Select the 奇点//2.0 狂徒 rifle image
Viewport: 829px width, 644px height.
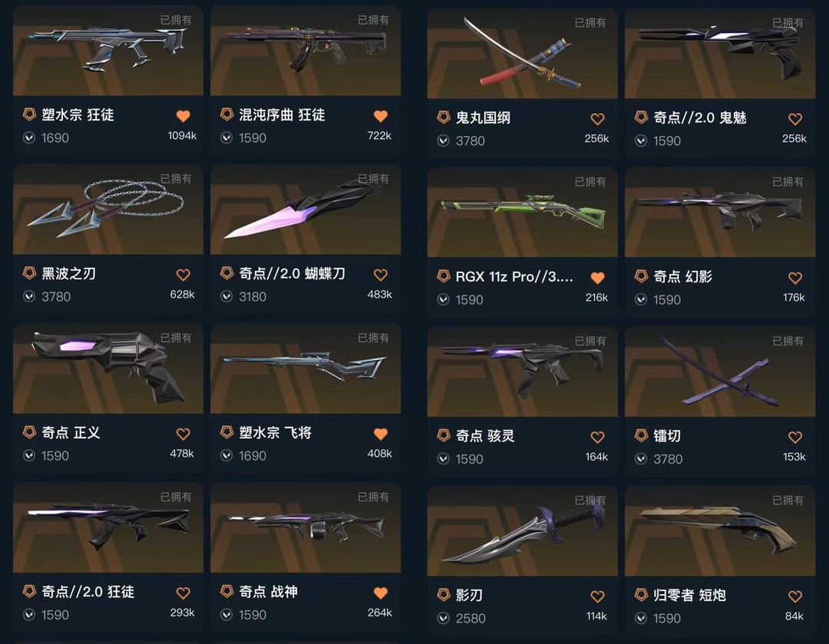click(108, 527)
